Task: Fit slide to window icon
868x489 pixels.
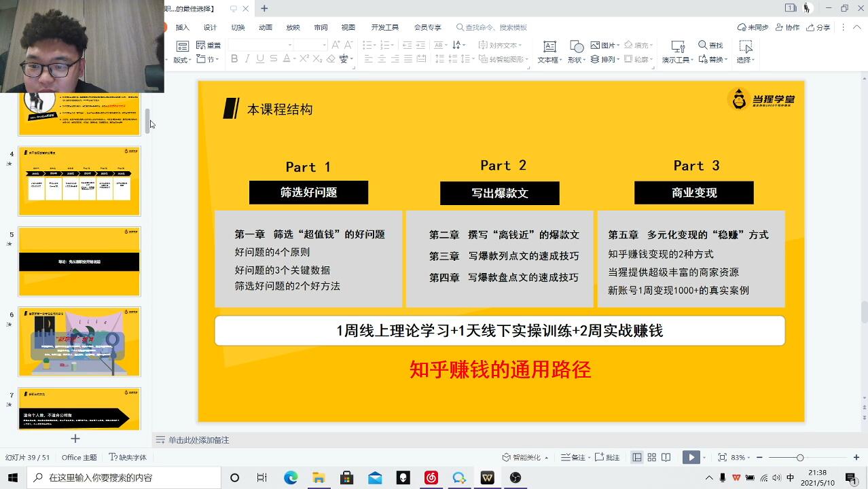Action: point(722,457)
